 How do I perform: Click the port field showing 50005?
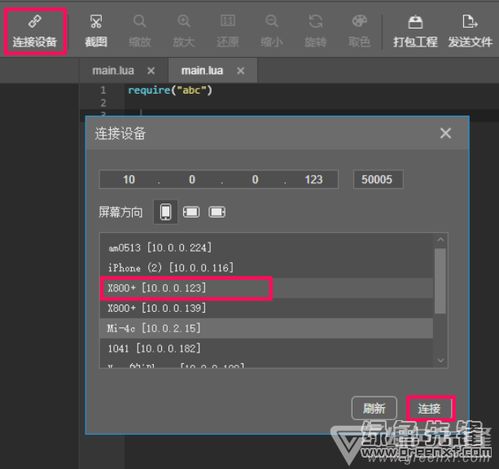click(378, 180)
